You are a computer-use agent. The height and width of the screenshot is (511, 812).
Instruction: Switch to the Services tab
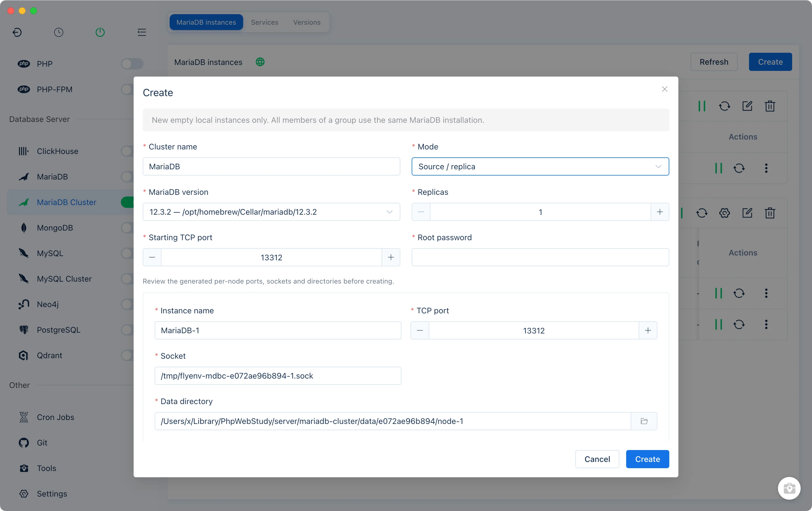point(264,22)
